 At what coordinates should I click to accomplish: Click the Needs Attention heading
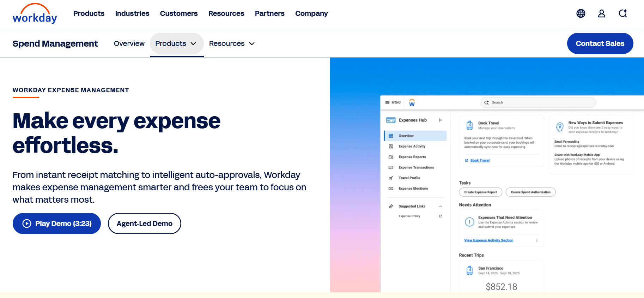[475, 205]
